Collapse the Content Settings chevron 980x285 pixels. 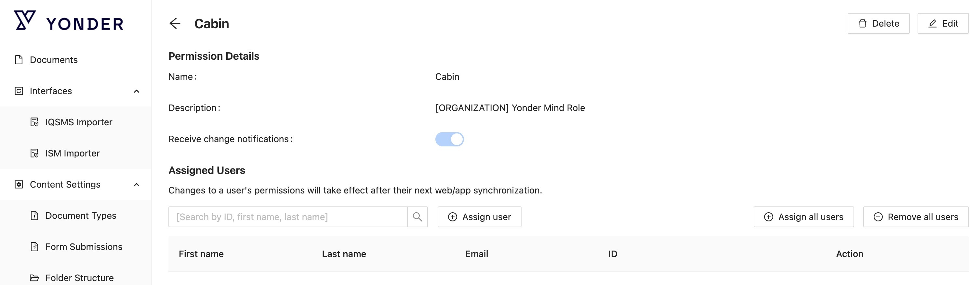click(x=137, y=185)
